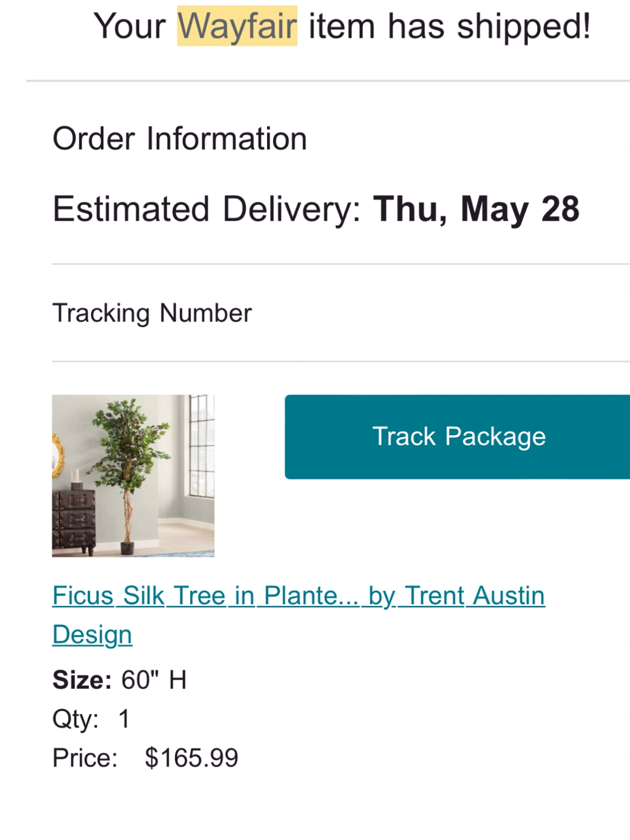Select the $165.99 price value
This screenshot has width=630, height=840.
(x=192, y=758)
